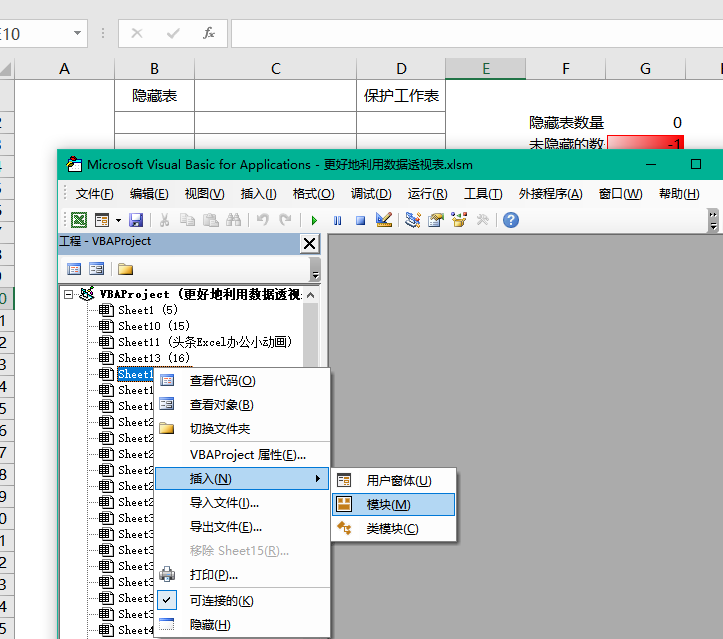Open the 格式(O) menu
Image resolution: width=723 pixels, height=639 pixels.
tap(314, 194)
